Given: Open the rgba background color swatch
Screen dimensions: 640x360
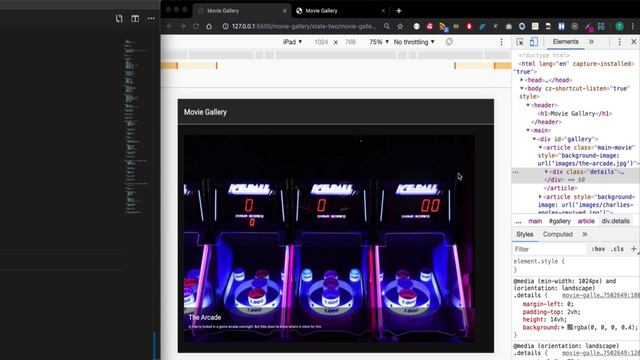Looking at the screenshot, I should (570, 327).
